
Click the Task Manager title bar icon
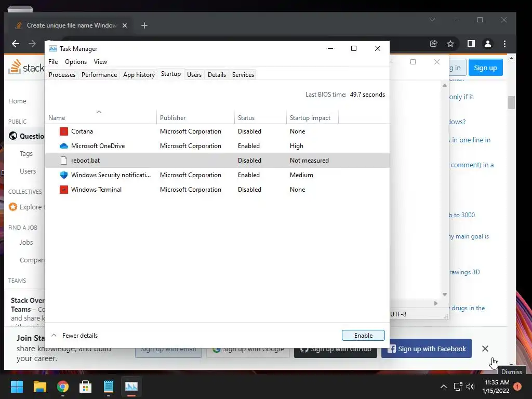52,48
